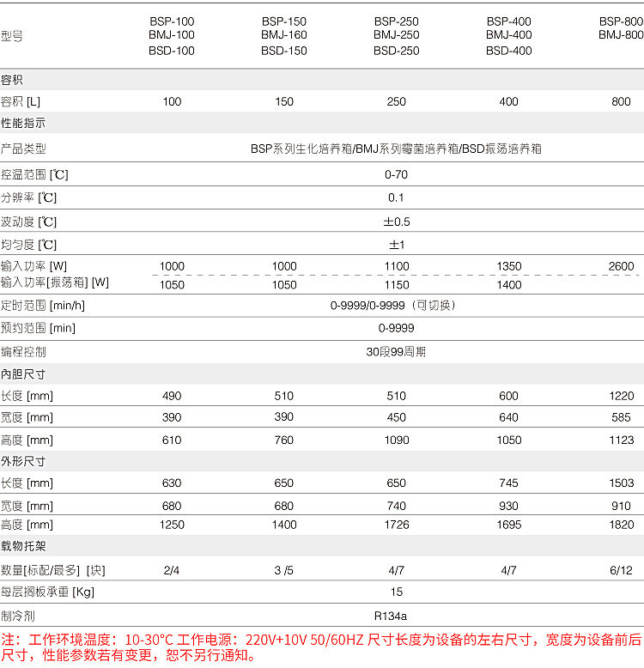Click the 定时范围 [min/h] row label
Image resolution: width=644 pixels, height=668 pixels.
(43, 306)
